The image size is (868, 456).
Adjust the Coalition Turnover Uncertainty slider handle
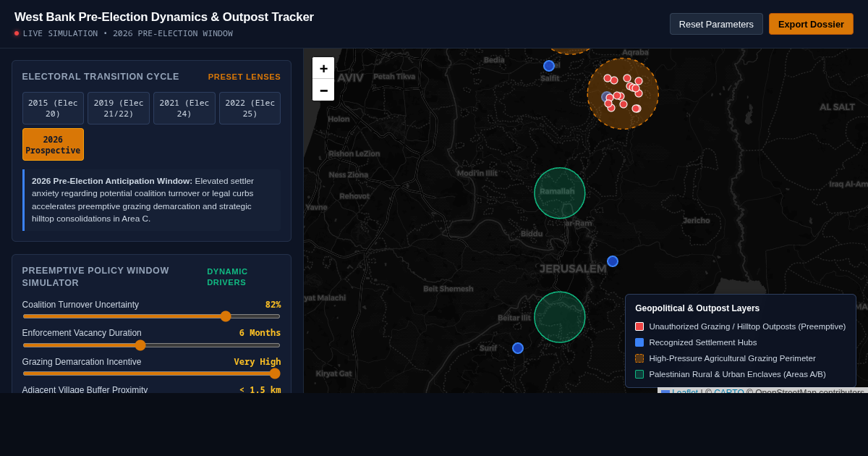(226, 316)
